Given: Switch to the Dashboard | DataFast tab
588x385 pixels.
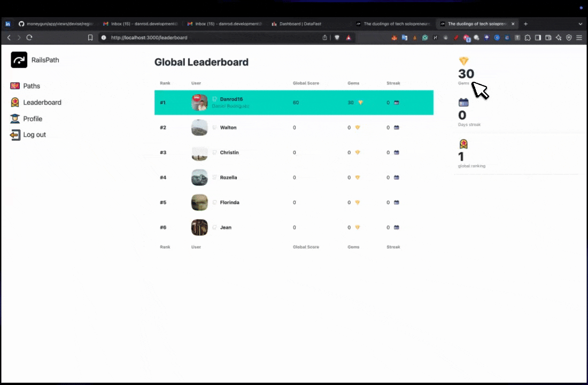Looking at the screenshot, I should 299,24.
